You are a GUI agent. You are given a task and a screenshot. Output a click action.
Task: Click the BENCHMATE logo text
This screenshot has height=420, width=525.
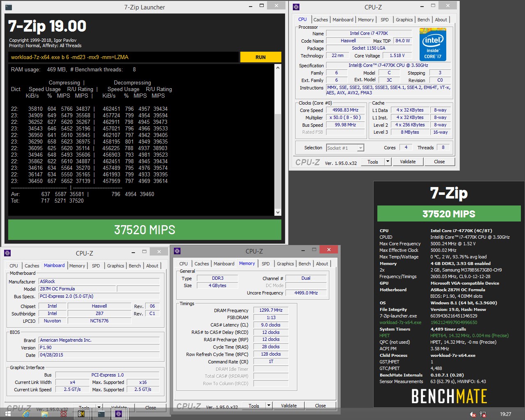[449, 397]
